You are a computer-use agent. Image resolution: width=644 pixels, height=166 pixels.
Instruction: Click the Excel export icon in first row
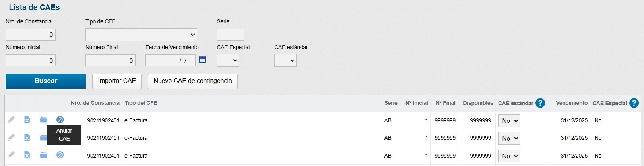[27, 120]
